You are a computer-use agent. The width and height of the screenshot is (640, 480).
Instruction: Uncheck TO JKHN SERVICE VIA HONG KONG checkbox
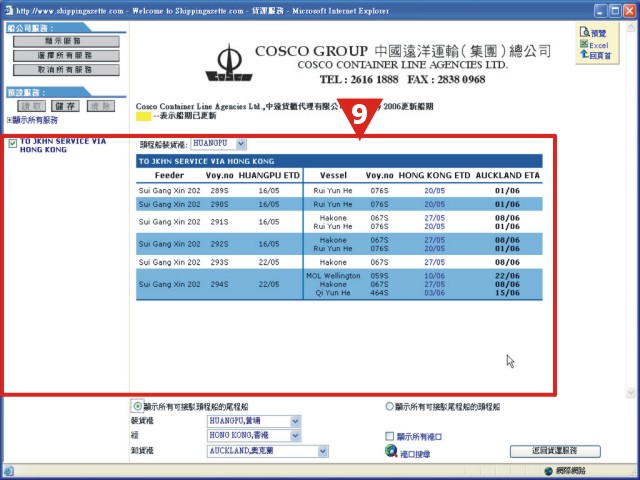click(x=13, y=143)
